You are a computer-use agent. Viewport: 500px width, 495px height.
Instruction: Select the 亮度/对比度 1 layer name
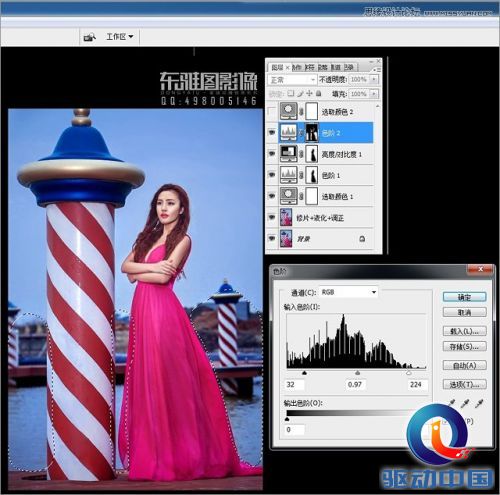click(341, 155)
